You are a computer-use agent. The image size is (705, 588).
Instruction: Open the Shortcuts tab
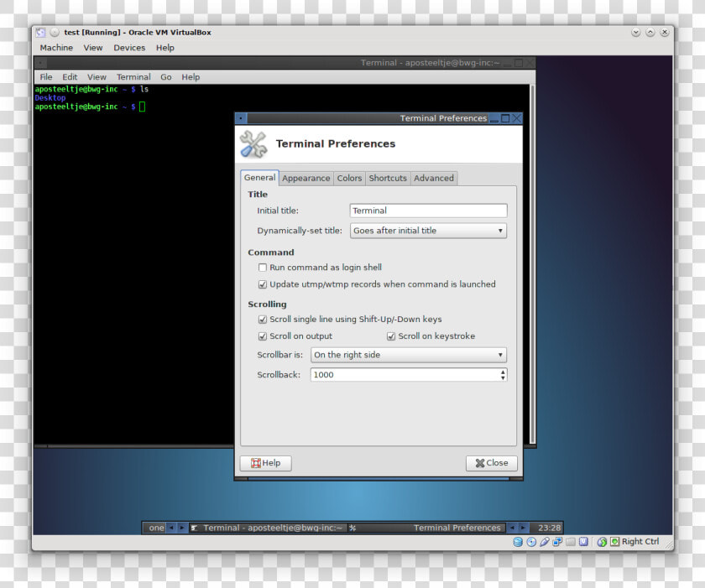(388, 179)
